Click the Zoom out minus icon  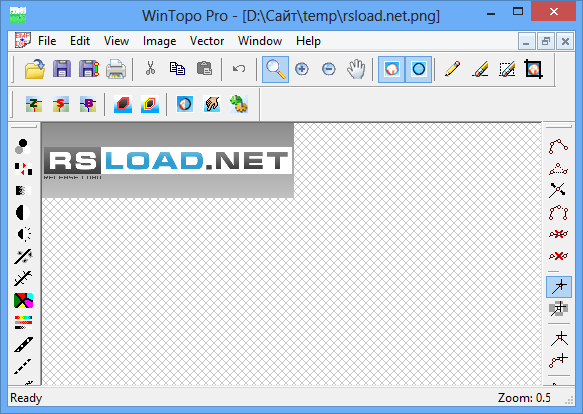click(x=329, y=69)
